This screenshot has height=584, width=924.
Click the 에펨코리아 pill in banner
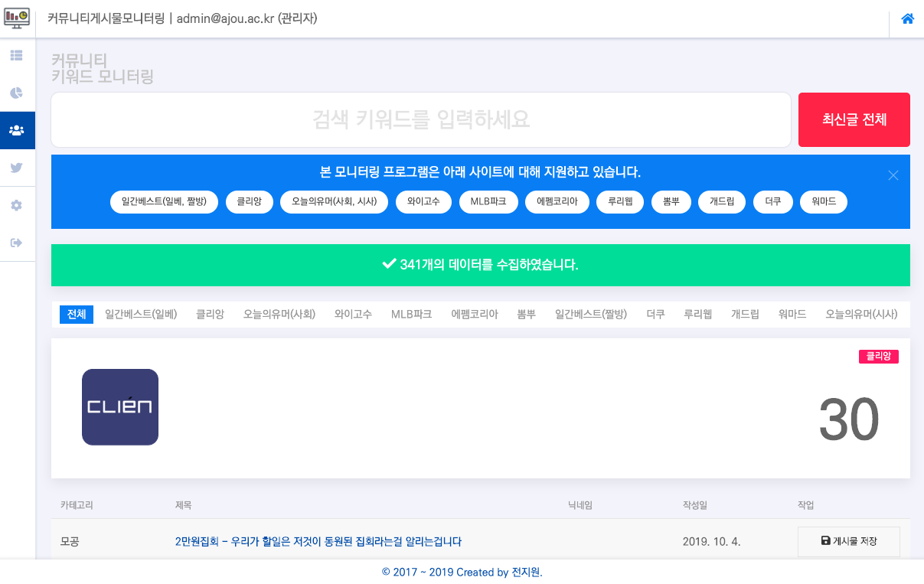[x=557, y=202]
